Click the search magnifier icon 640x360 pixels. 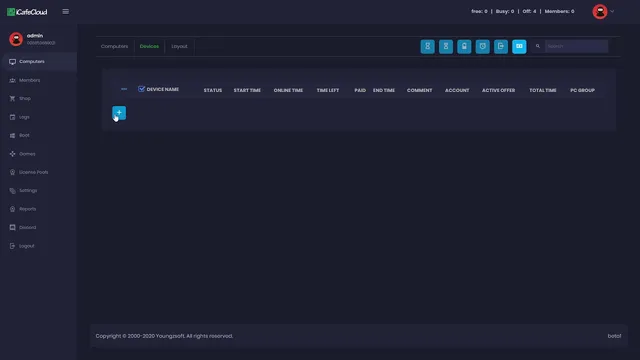(x=538, y=46)
